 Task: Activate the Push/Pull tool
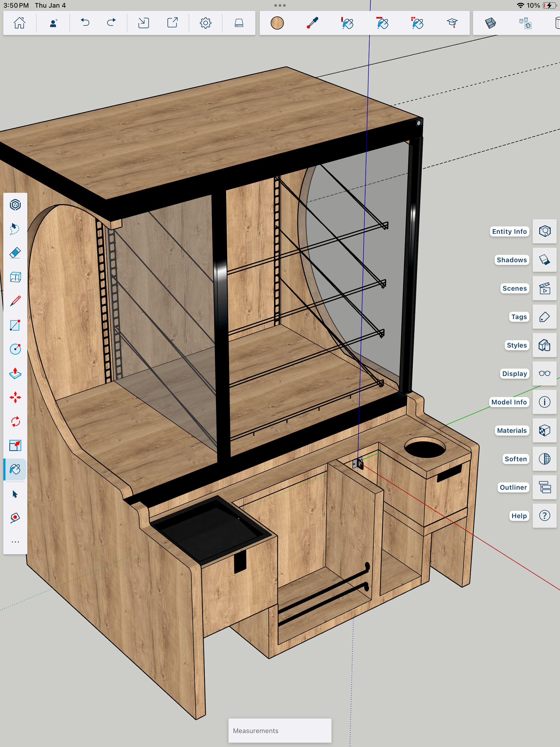point(15,373)
